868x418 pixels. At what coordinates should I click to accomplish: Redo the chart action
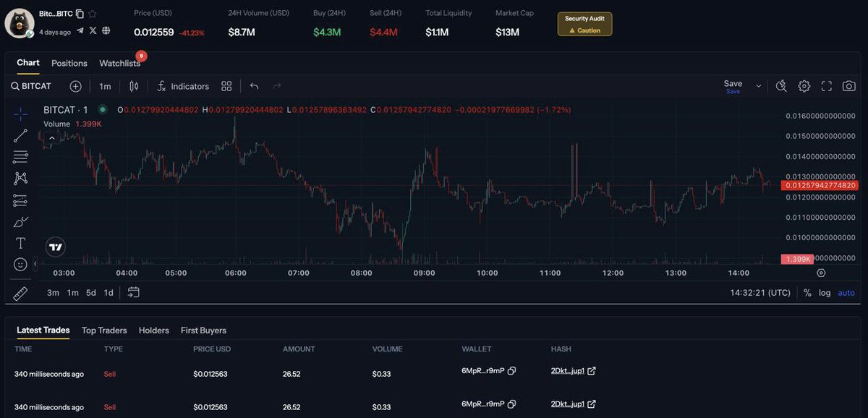coord(276,86)
